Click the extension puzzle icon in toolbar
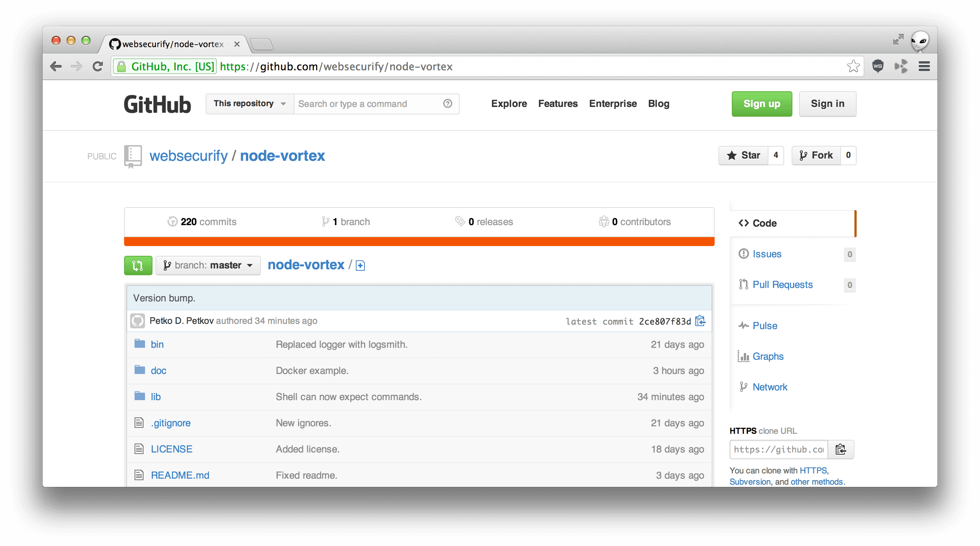980x546 pixels. click(x=901, y=66)
